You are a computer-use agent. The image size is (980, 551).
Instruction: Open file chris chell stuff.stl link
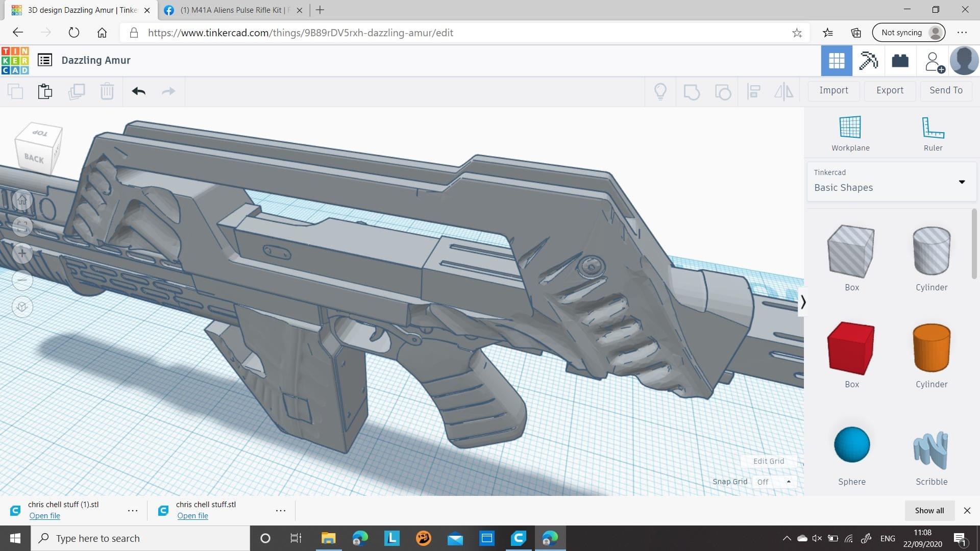point(193,516)
